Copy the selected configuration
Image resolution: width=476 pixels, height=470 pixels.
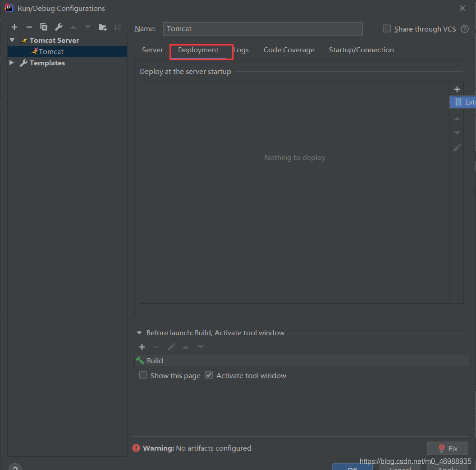coord(44,27)
